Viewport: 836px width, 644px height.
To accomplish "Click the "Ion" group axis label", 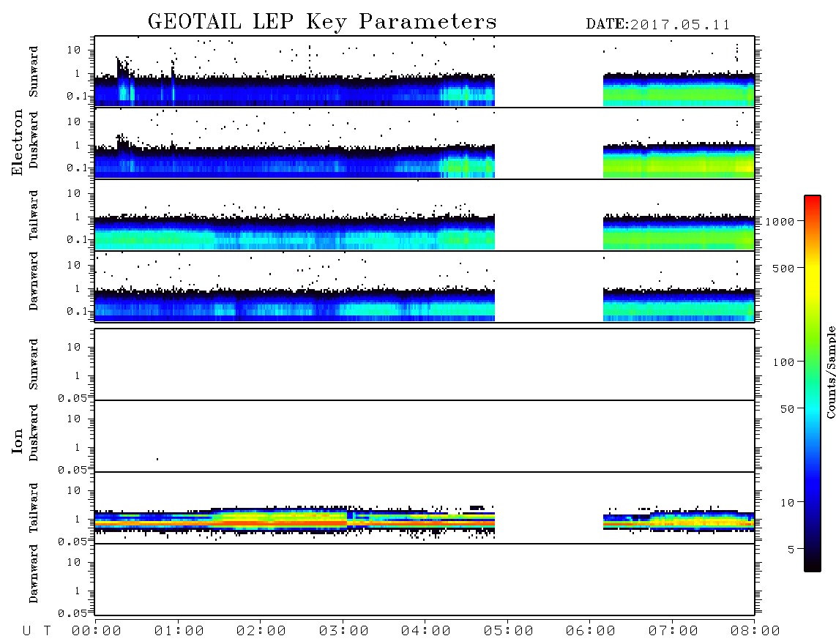I will pyautogui.click(x=17, y=441).
